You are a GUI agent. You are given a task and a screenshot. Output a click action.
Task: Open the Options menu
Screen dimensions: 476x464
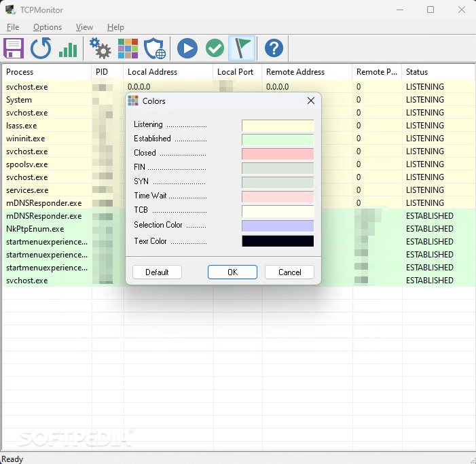pos(48,27)
